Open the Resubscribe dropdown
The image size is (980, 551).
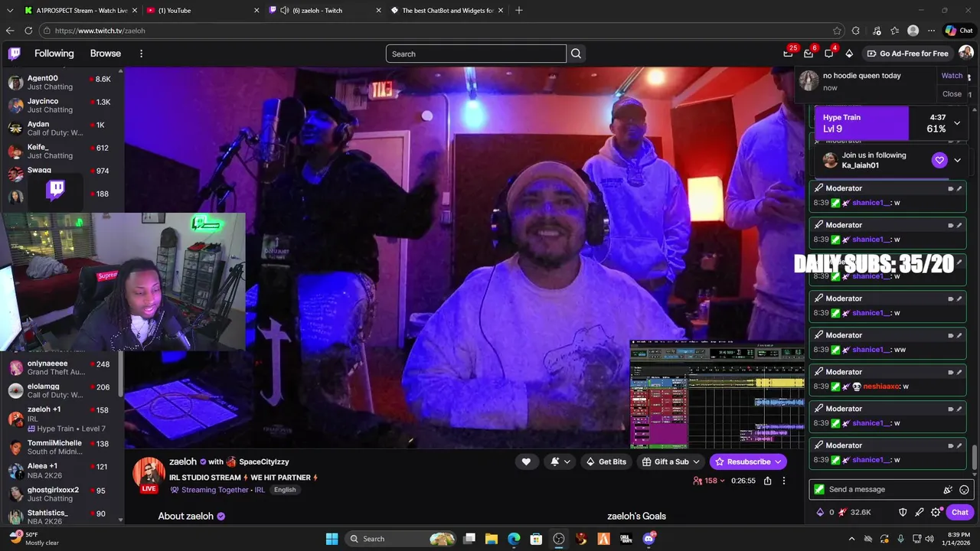tap(748, 461)
